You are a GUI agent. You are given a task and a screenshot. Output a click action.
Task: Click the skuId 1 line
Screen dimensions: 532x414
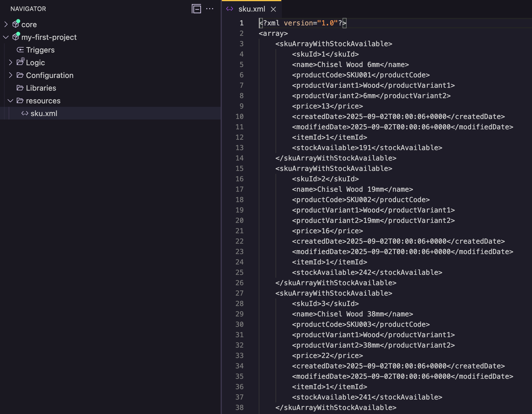point(325,54)
